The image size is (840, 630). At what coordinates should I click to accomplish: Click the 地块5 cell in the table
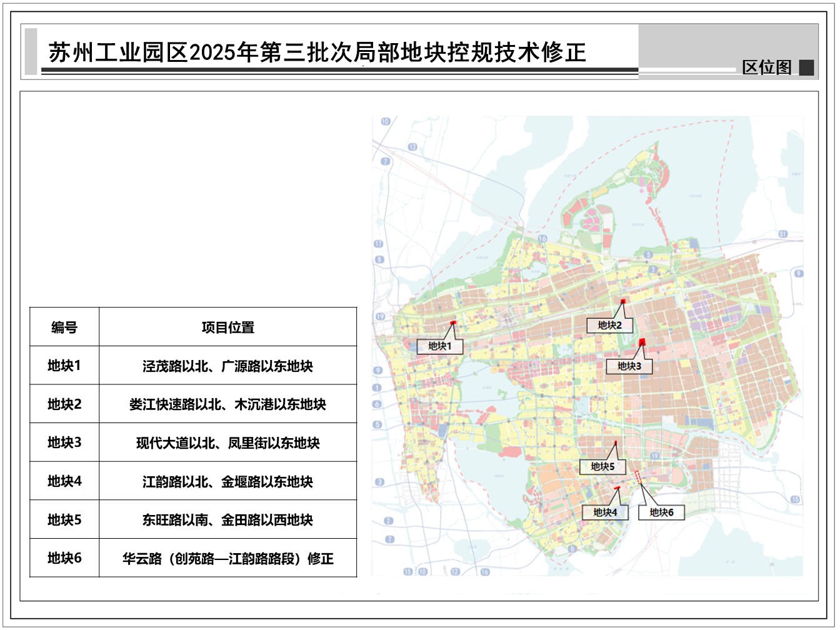[x=64, y=519]
